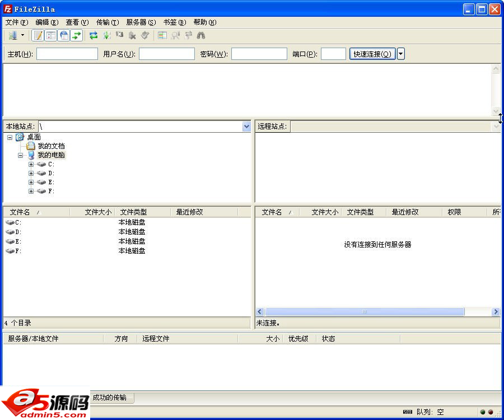
Task: Toggle synchronized browsing icon
Action: [188, 35]
